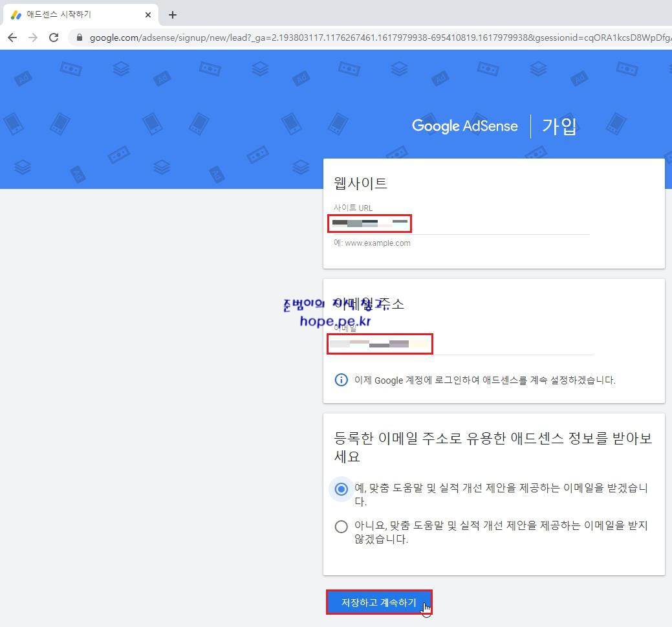Click the browser back arrow
Viewport: 672px width, 627px height.
coord(12,38)
